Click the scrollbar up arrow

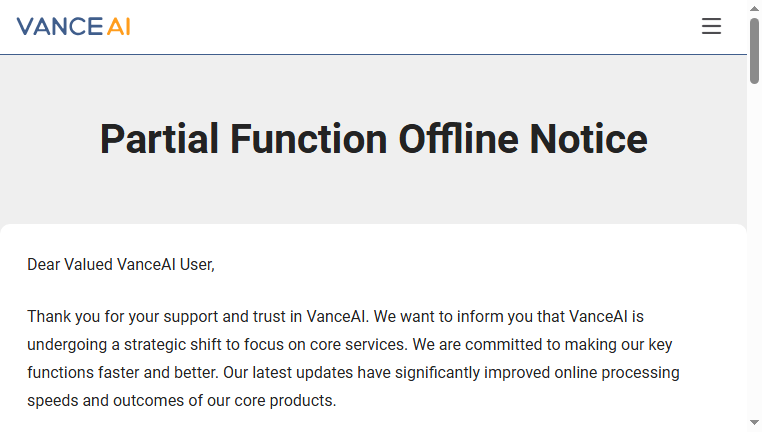pos(754,8)
